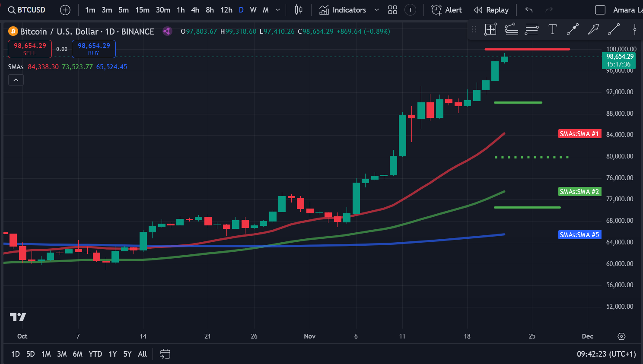Create an Alert
Viewport: 643px width, 364px height.
tap(446, 10)
